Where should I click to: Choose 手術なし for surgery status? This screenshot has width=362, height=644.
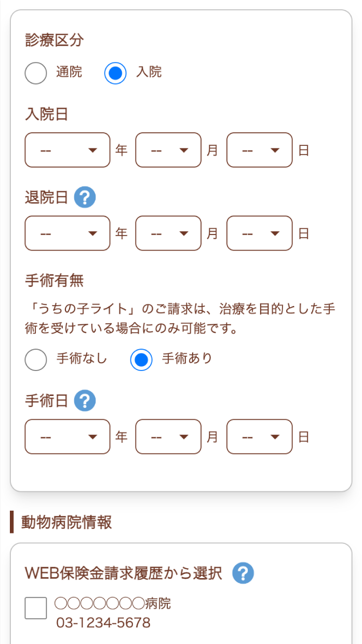point(35,359)
